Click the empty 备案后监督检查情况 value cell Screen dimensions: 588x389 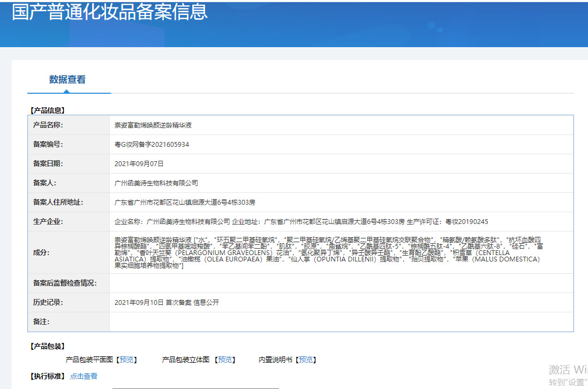pyautogui.click(x=341, y=283)
